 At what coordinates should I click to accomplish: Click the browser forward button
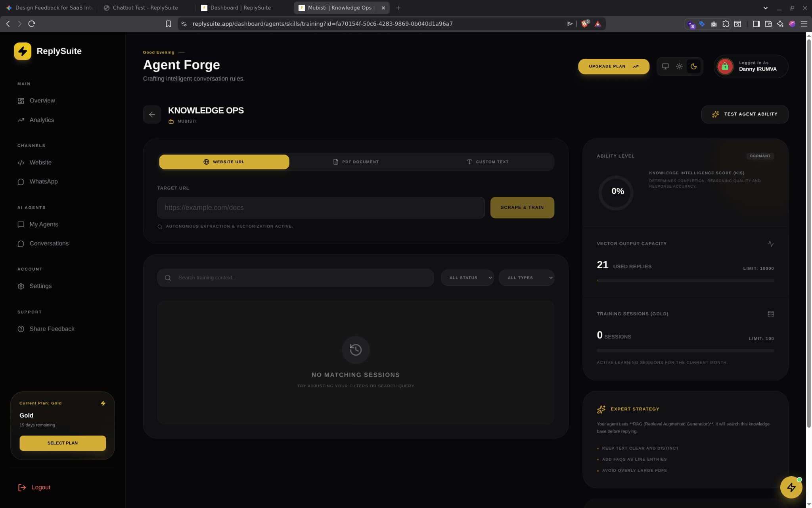coord(20,24)
